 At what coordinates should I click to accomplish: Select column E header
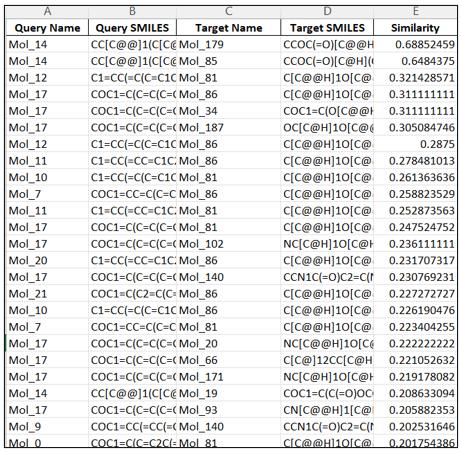coord(415,12)
